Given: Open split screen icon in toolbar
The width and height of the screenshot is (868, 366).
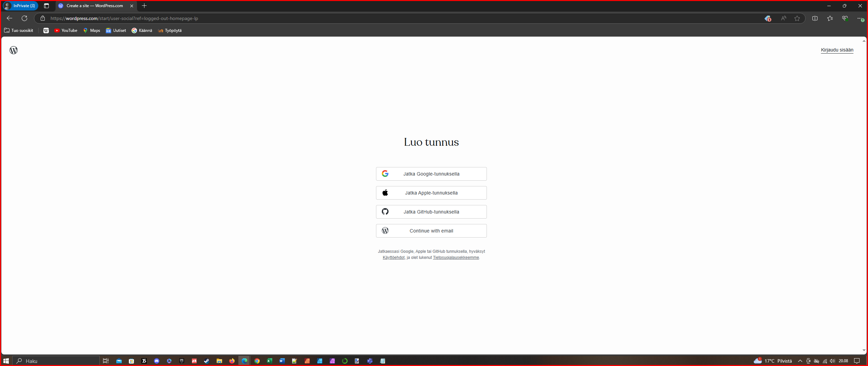Looking at the screenshot, I should tap(815, 18).
